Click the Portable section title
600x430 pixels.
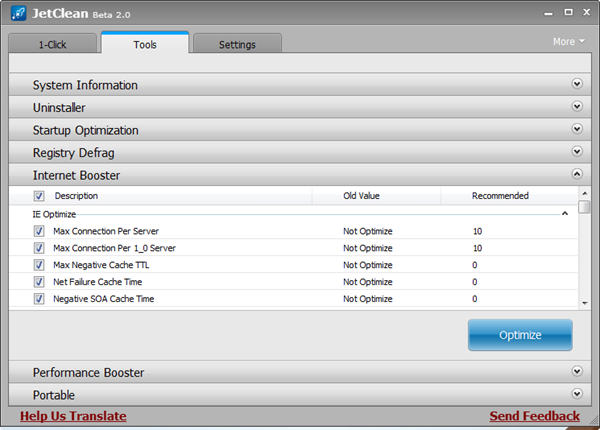pyautogui.click(x=54, y=395)
